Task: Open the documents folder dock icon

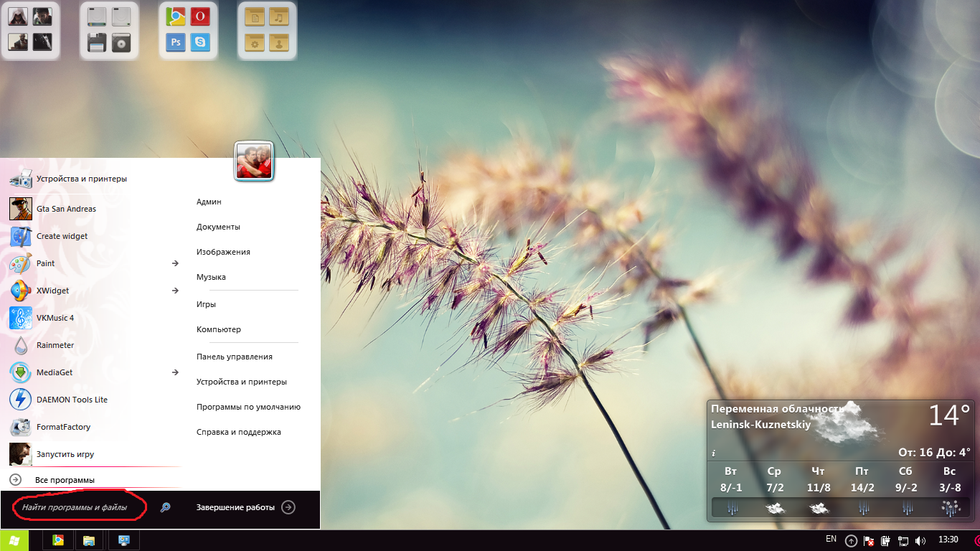Action: click(255, 17)
